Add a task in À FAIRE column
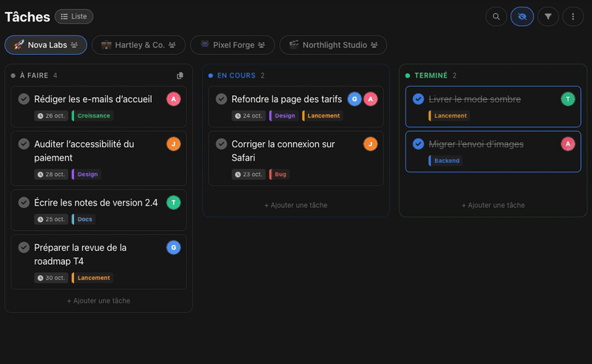Screen dimensions: 592x364 (98, 300)
